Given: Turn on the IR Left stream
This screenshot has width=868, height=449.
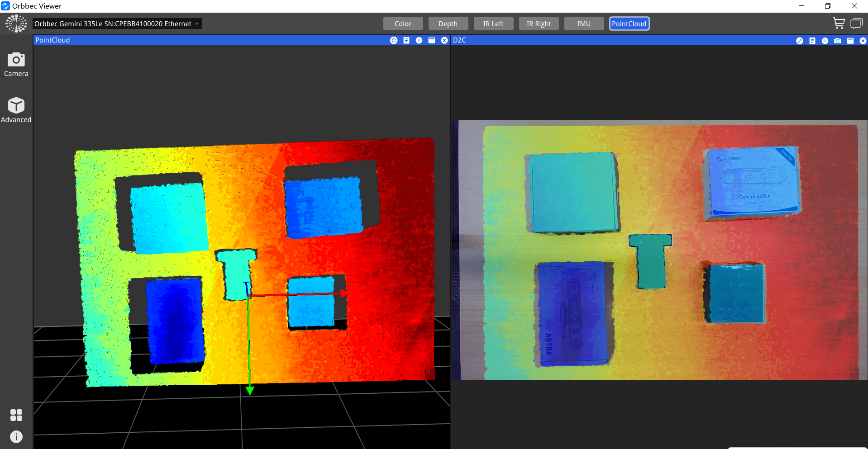Looking at the screenshot, I should click(x=493, y=24).
